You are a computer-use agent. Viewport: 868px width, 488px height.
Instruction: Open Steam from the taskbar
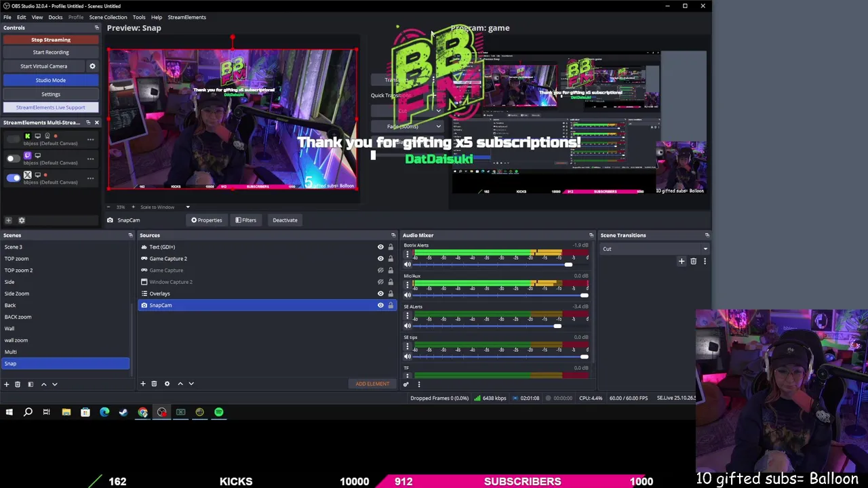(123, 412)
